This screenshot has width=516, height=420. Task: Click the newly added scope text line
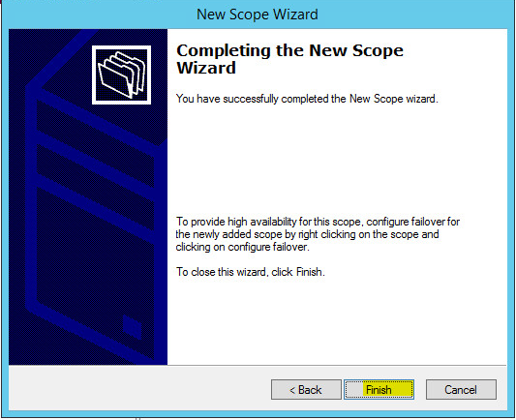click(x=307, y=234)
